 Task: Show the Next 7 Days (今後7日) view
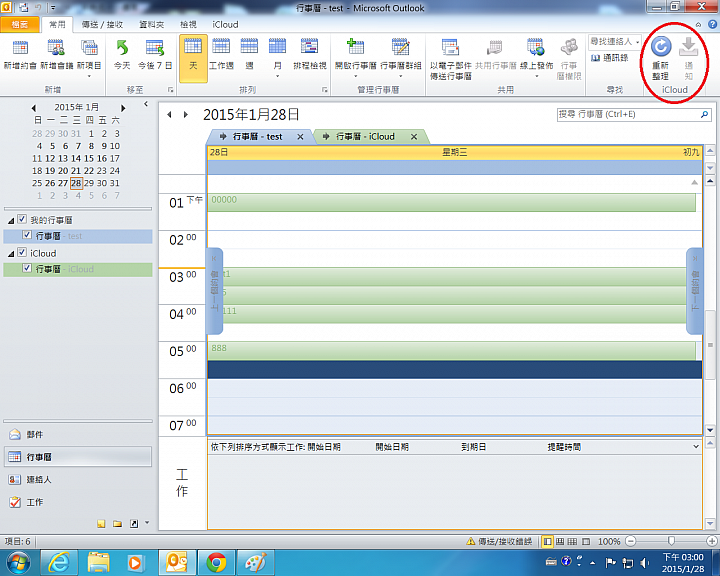click(155, 47)
